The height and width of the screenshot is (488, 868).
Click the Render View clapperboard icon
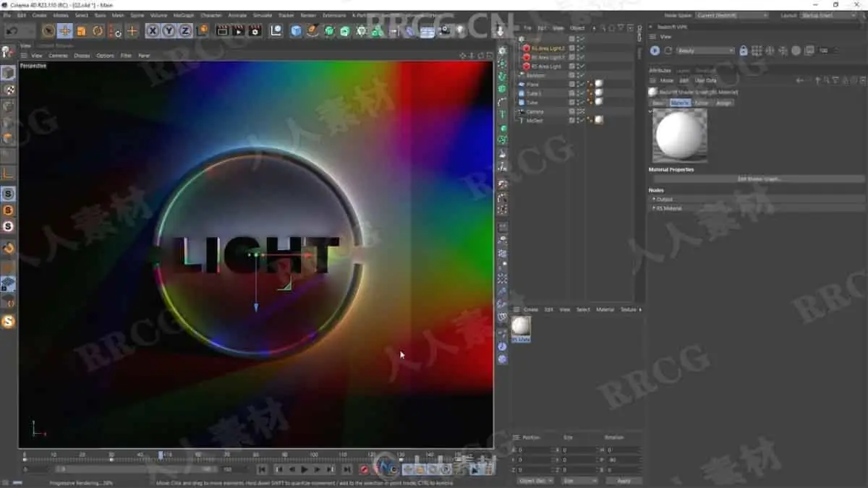coord(222,31)
